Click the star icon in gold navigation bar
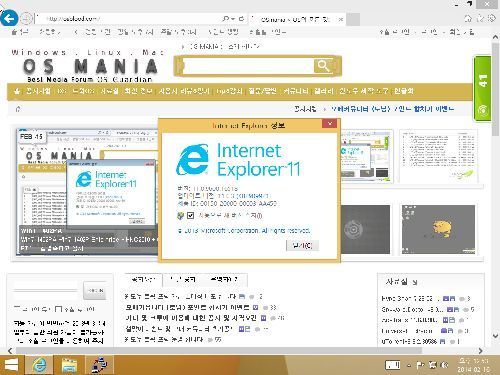Image resolution: width=500 pixels, height=375 pixels. pyautogui.click(x=17, y=91)
